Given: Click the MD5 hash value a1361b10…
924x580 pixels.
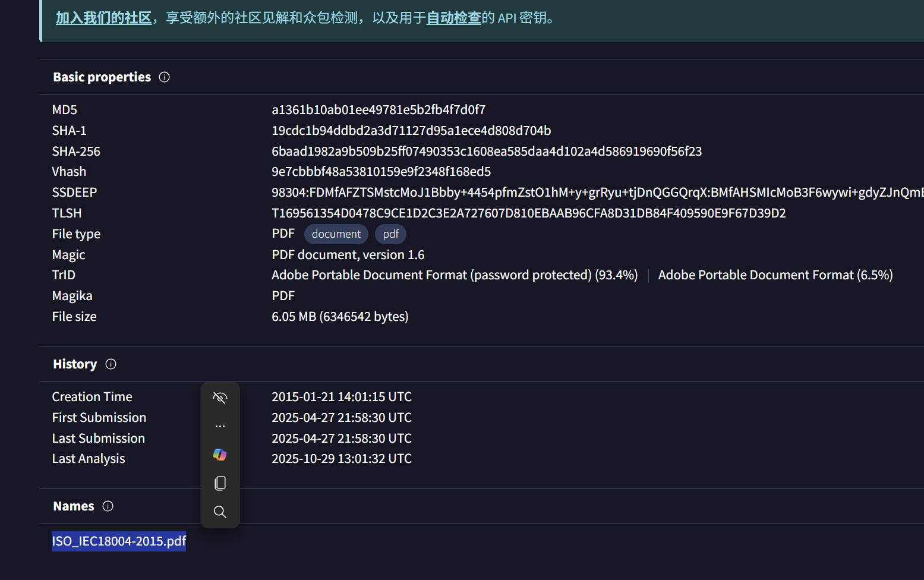Looking at the screenshot, I should [x=379, y=110].
